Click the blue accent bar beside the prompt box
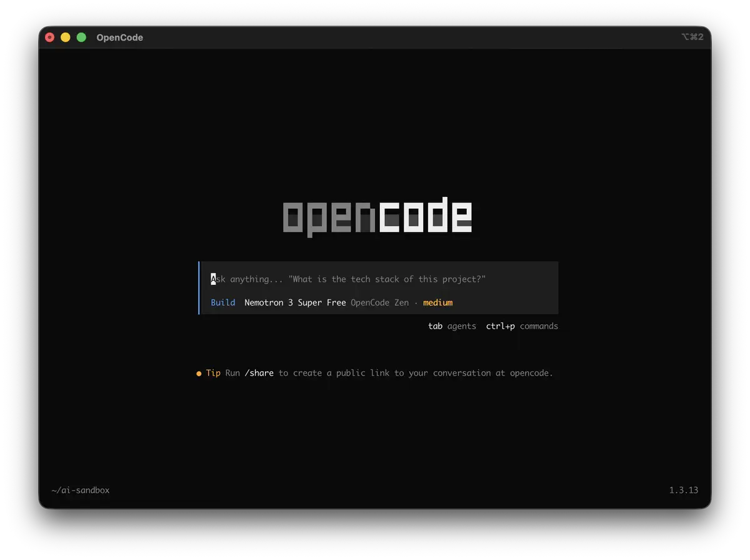The width and height of the screenshot is (750, 560). click(x=200, y=287)
